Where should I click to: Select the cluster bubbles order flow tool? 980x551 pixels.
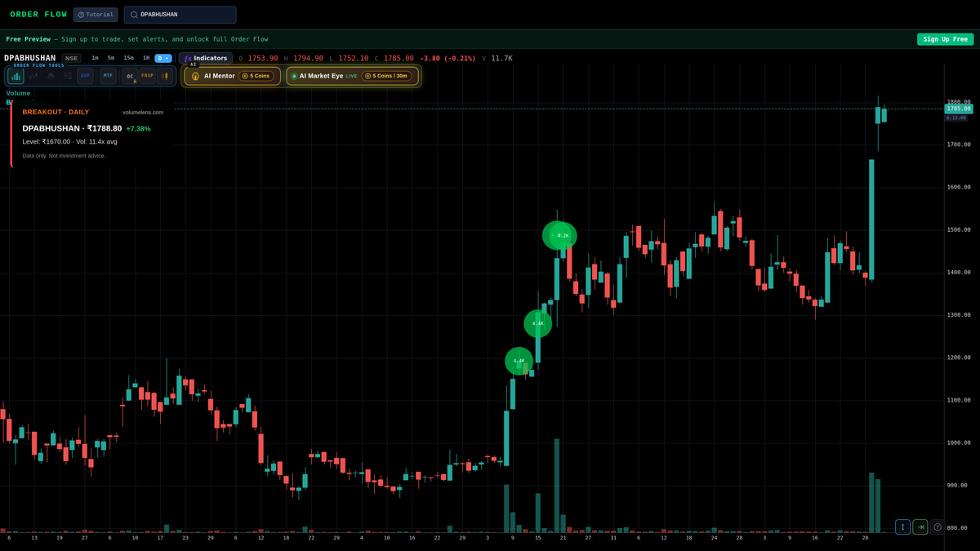click(x=51, y=76)
